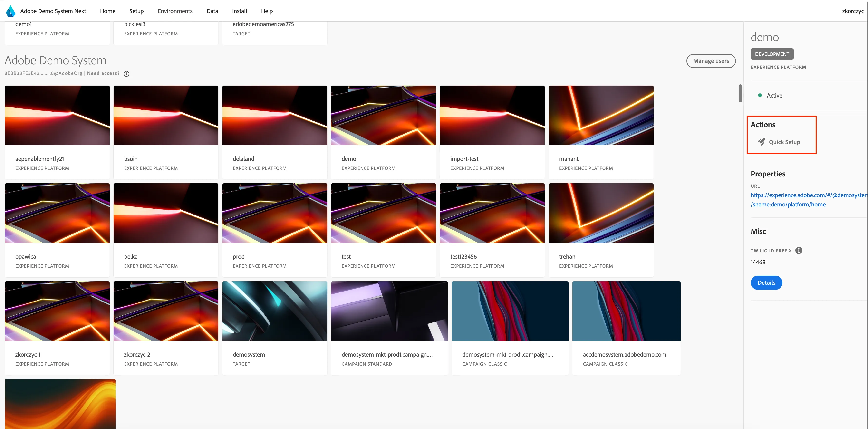This screenshot has height=429, width=868.
Task: Select the opawica environment card image
Action: click(x=57, y=213)
